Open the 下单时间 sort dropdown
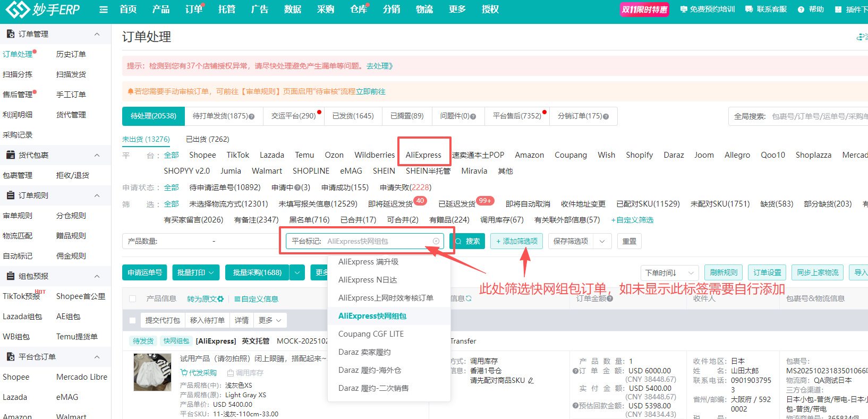The width and height of the screenshot is (868, 419). tap(669, 272)
